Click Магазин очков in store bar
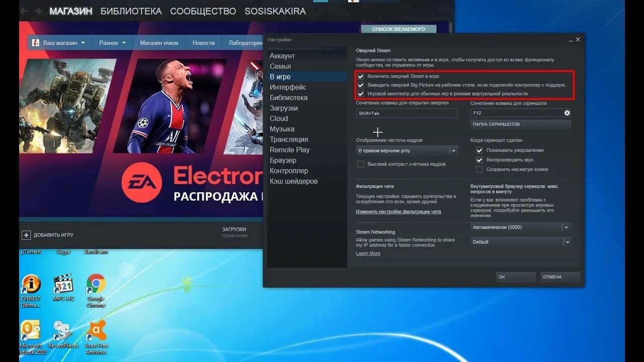The width and height of the screenshot is (644, 362). 159,43
